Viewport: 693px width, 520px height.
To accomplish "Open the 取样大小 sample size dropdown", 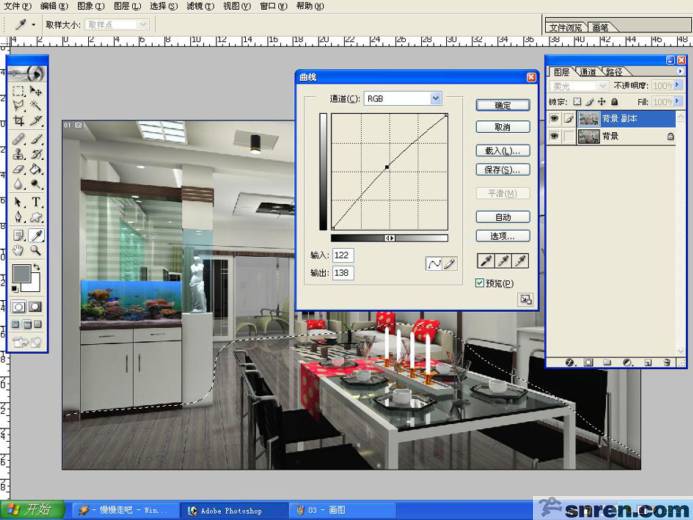I will pyautogui.click(x=142, y=25).
